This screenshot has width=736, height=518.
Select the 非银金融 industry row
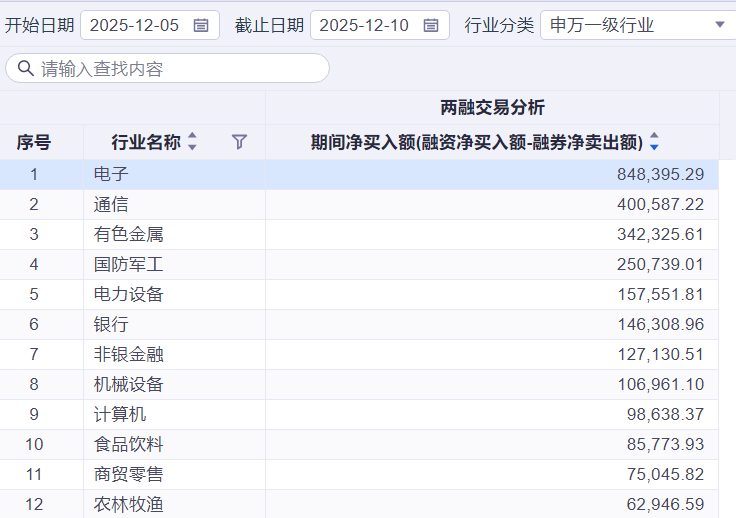pos(359,355)
